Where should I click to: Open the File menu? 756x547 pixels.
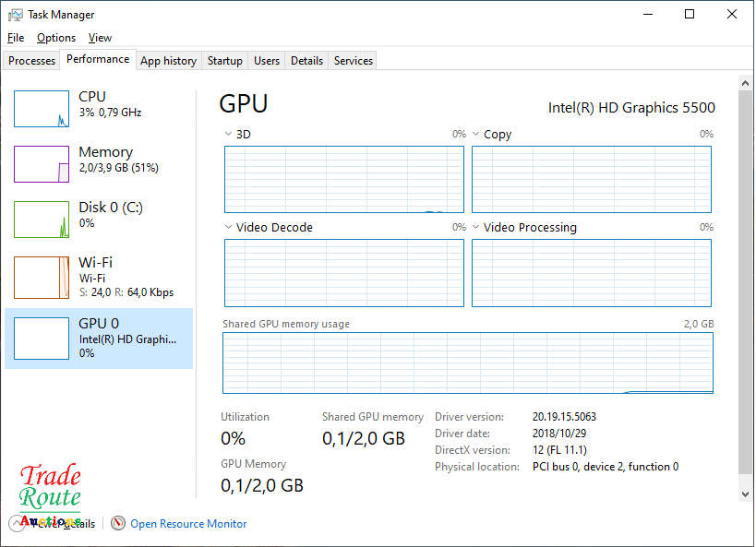(x=16, y=38)
